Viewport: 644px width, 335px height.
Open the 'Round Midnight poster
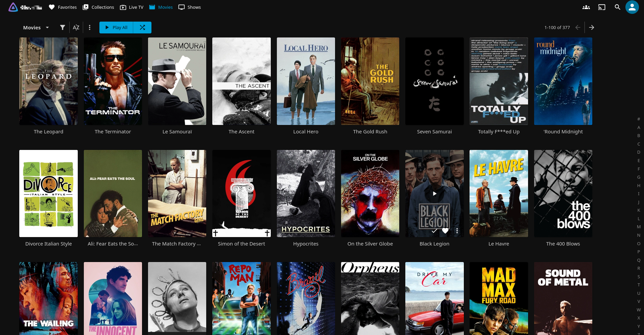pos(563,81)
